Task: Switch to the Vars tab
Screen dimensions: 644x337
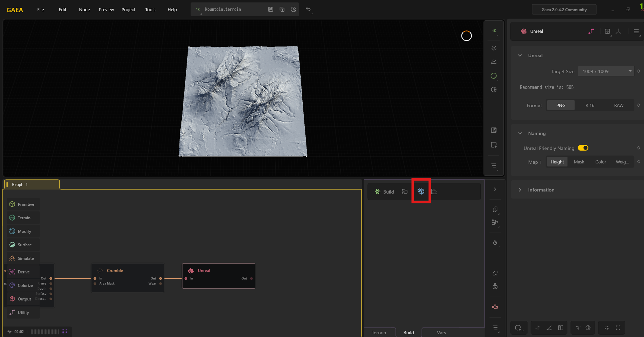Action: (x=442, y=332)
